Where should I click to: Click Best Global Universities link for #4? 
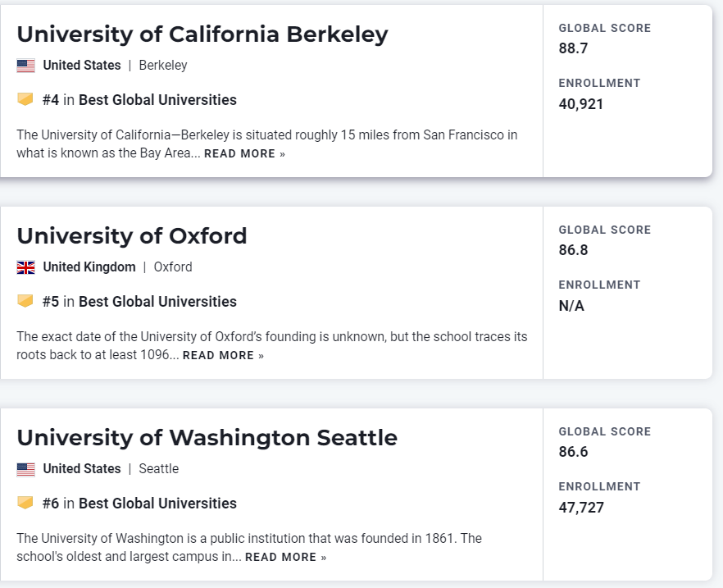[x=157, y=100]
